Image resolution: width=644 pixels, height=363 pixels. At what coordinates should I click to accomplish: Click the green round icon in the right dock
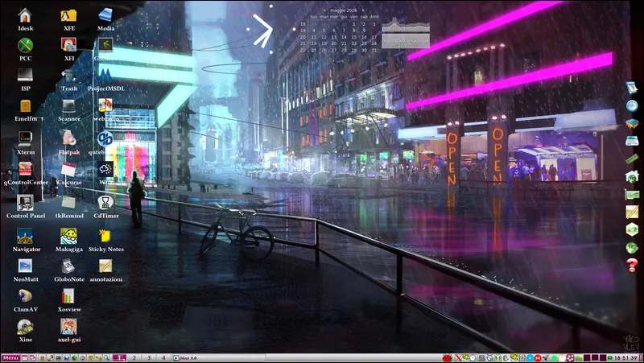point(632,247)
